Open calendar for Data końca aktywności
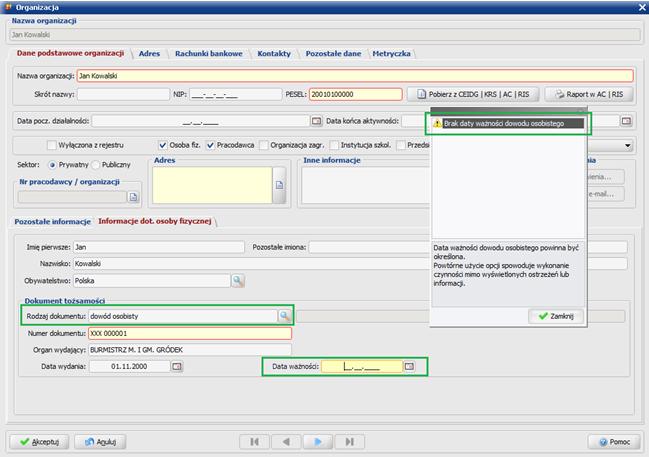Image resolution: width=649 pixels, height=457 pixels. point(626,121)
